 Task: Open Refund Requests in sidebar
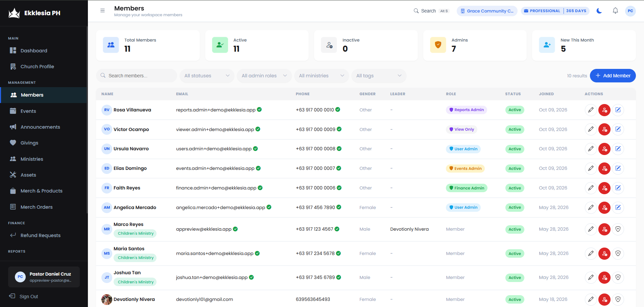click(44, 235)
